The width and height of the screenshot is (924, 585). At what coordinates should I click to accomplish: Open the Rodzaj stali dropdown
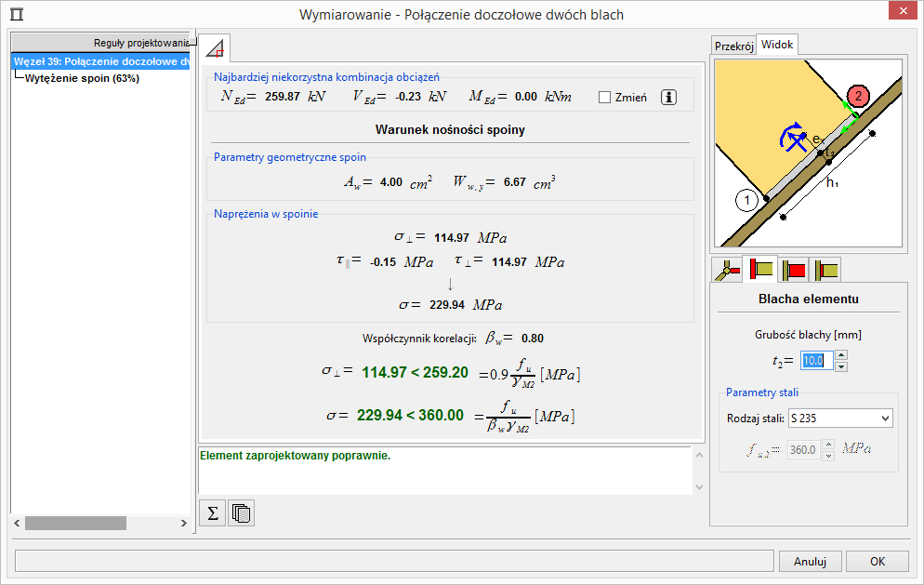(838, 419)
